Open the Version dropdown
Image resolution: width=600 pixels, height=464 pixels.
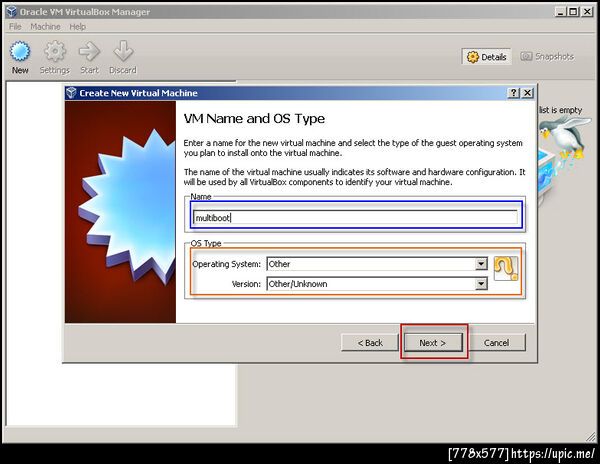coord(481,284)
